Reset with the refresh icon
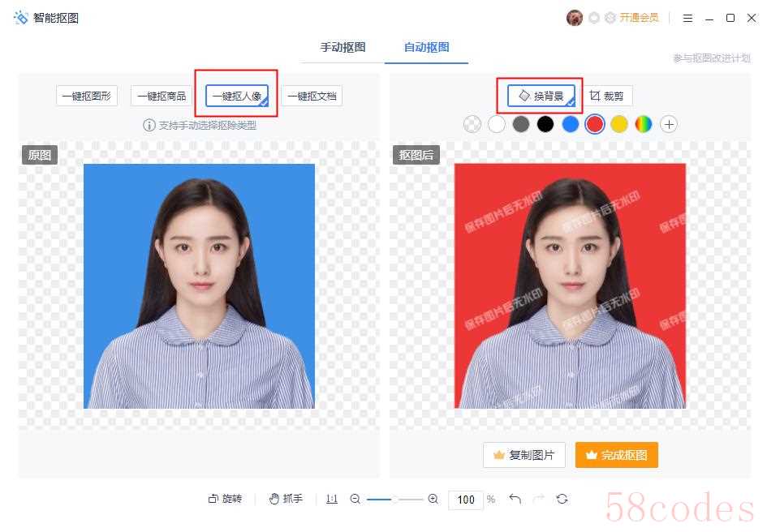Screen dimensions: 767x532 pos(562,499)
